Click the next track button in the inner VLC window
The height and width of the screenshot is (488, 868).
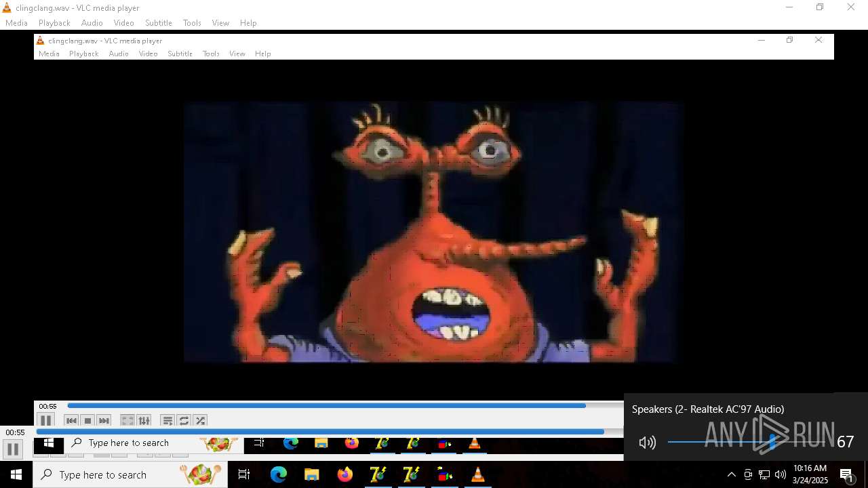pos(104,421)
